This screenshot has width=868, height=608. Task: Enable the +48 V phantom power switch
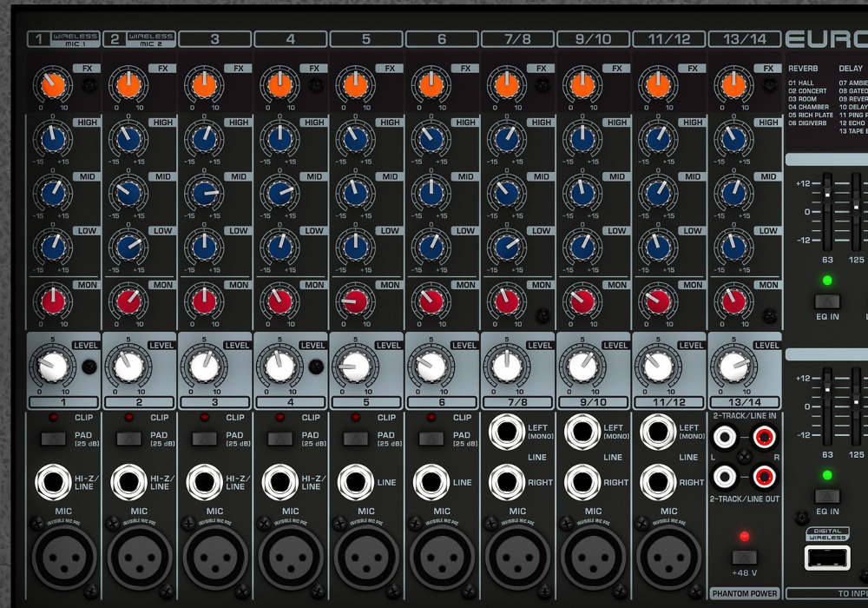(x=744, y=558)
